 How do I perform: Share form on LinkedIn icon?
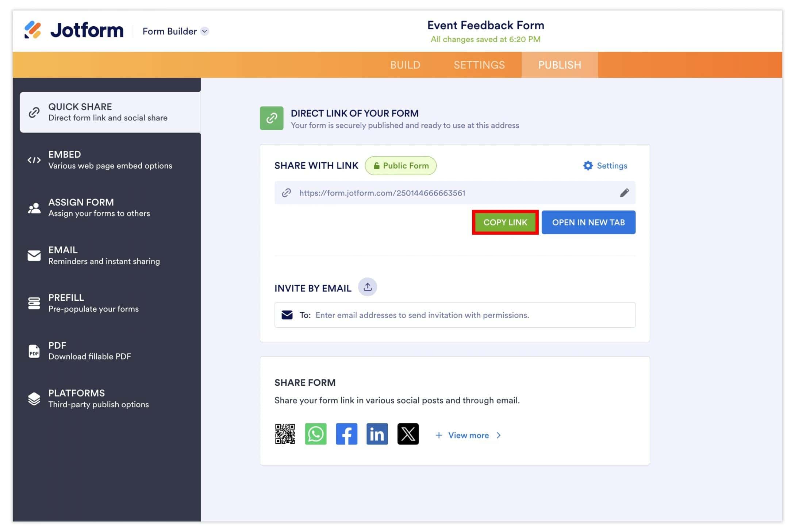pyautogui.click(x=377, y=434)
